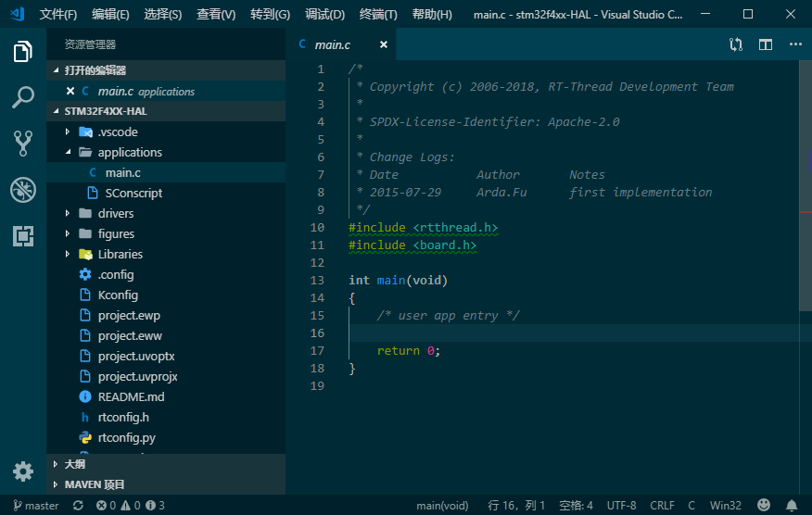Select main.c under applications folder
Image resolution: width=812 pixels, height=515 pixels.
pos(166,172)
